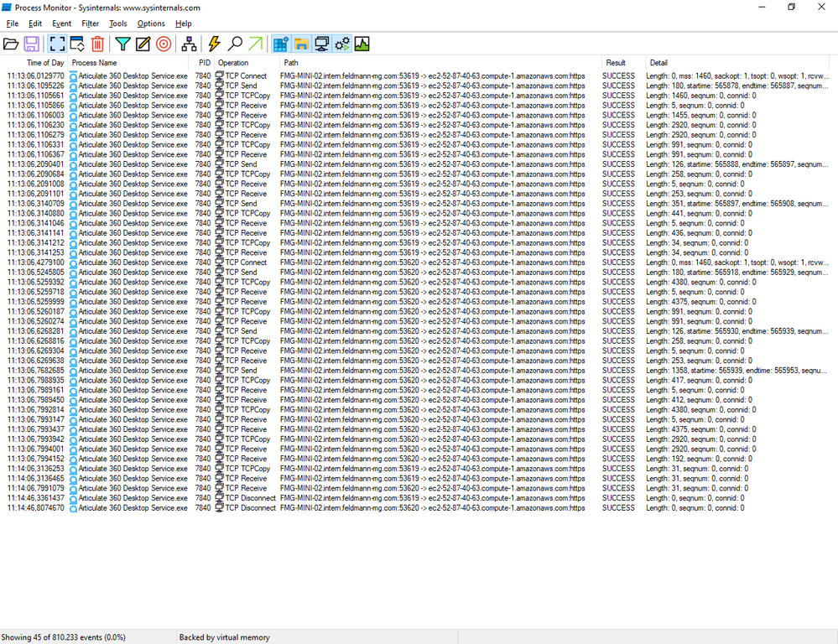Select the TCP Send event at 11:13:06,5245805
The height and width of the screenshot is (644, 838).
[x=414, y=272]
